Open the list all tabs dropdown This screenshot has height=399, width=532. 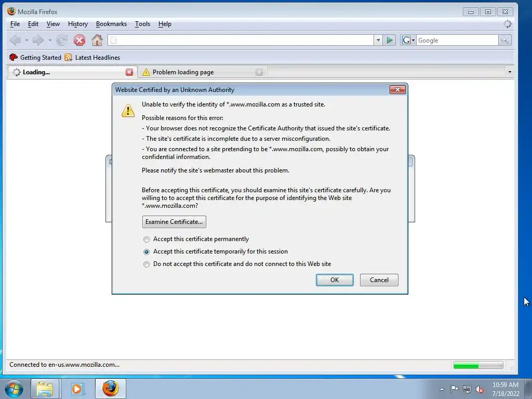pyautogui.click(x=510, y=72)
